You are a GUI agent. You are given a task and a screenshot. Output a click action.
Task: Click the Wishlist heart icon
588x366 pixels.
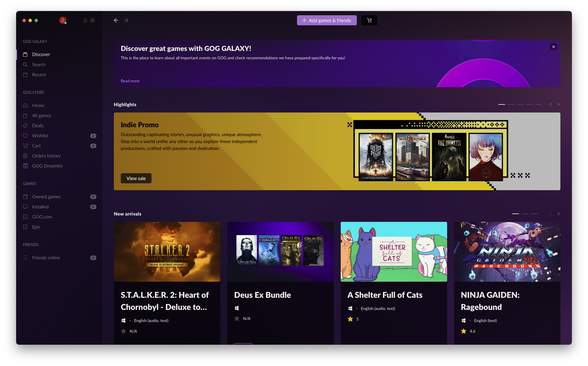click(x=25, y=136)
